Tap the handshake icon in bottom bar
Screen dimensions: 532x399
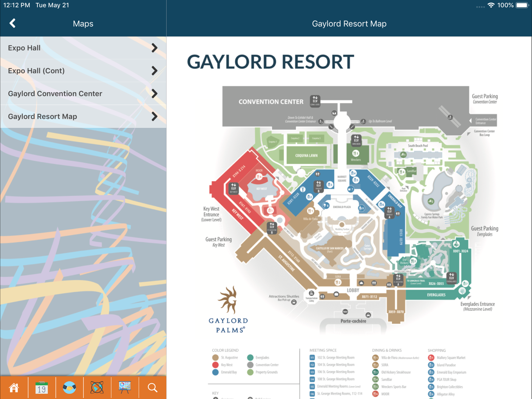[69, 388]
